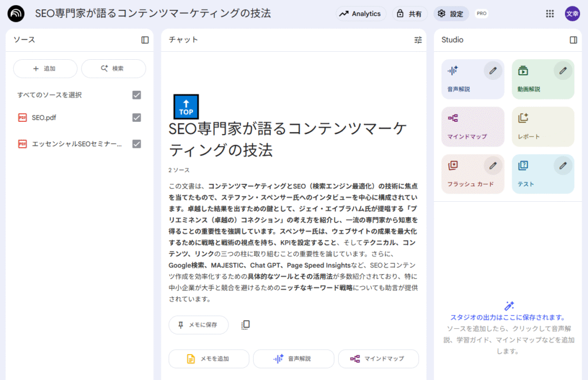The width and height of the screenshot is (588, 380).
Task: Collapse the Studio panel
Action: pos(573,40)
